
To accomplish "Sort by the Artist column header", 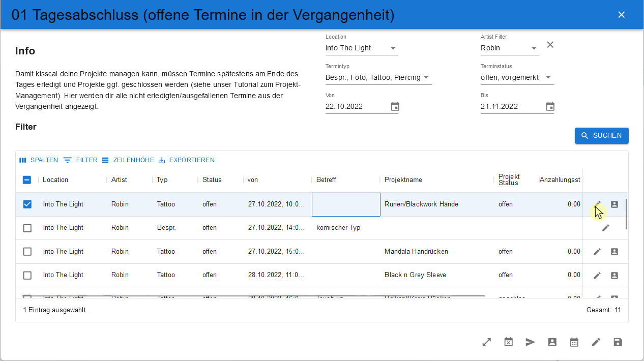I will click(x=119, y=179).
